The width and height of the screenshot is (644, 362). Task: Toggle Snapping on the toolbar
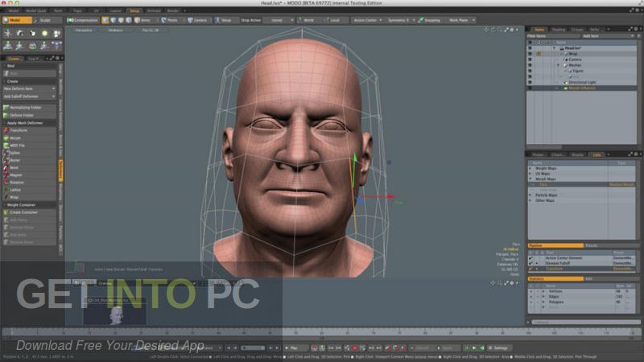pos(430,20)
